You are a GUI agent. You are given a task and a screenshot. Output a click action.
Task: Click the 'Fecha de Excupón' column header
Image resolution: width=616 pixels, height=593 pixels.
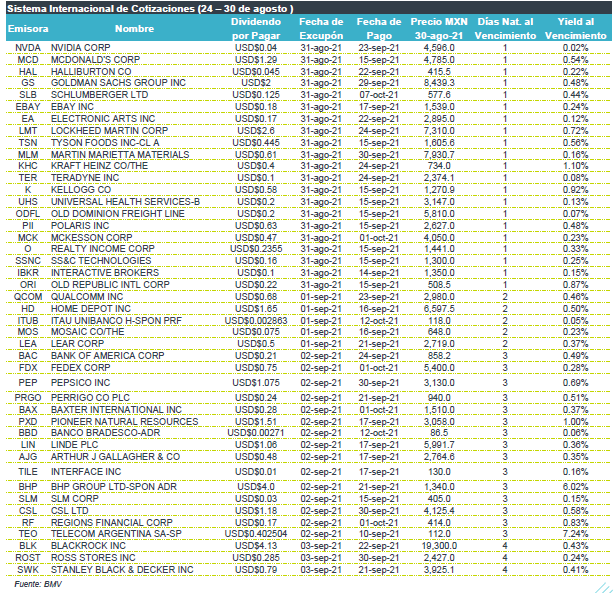pos(321,29)
